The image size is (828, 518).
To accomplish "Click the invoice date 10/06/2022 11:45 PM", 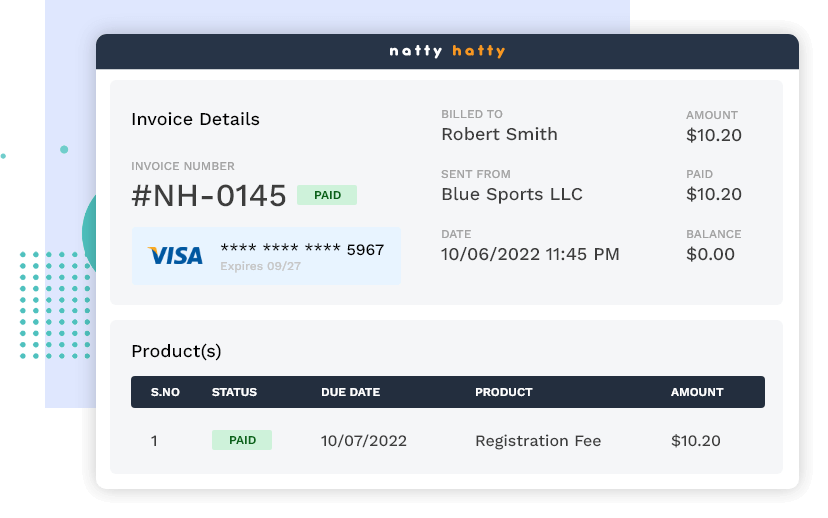I will click(530, 254).
